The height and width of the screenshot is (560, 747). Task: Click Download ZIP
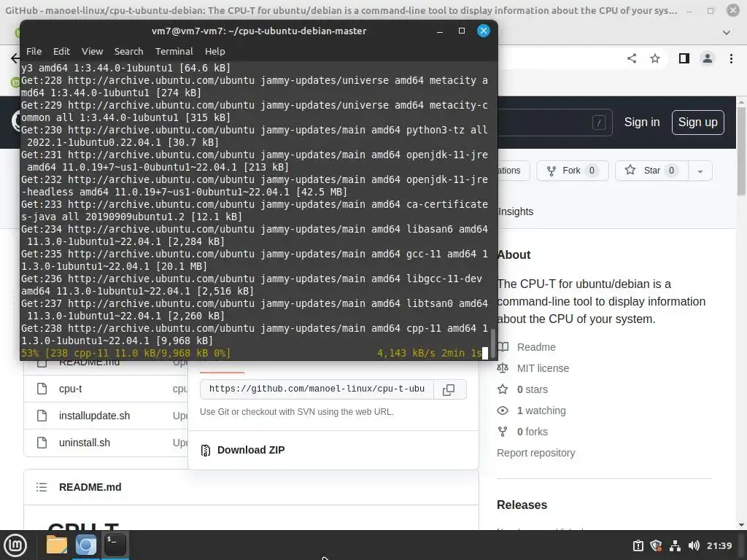coord(251,450)
